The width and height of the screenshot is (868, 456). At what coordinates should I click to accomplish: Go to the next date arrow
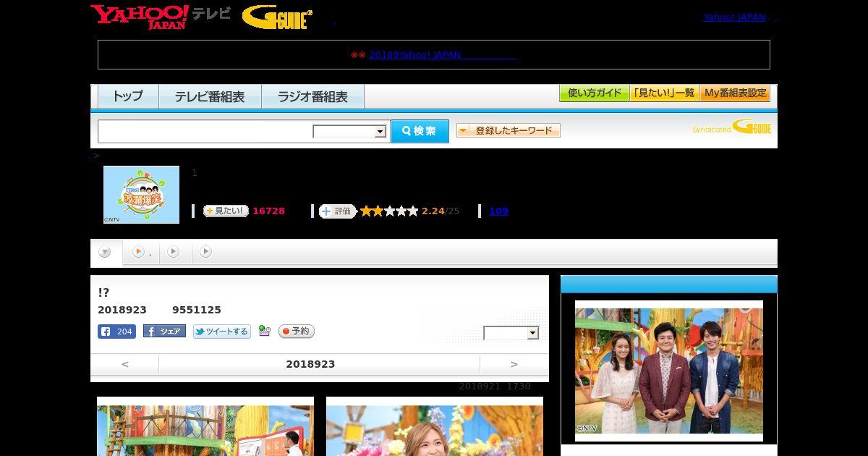(x=514, y=364)
